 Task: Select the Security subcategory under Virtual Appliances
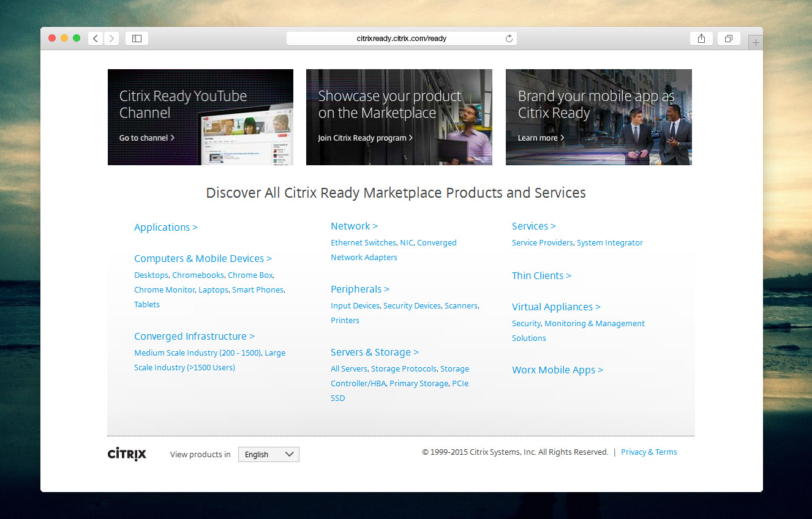[x=526, y=323]
